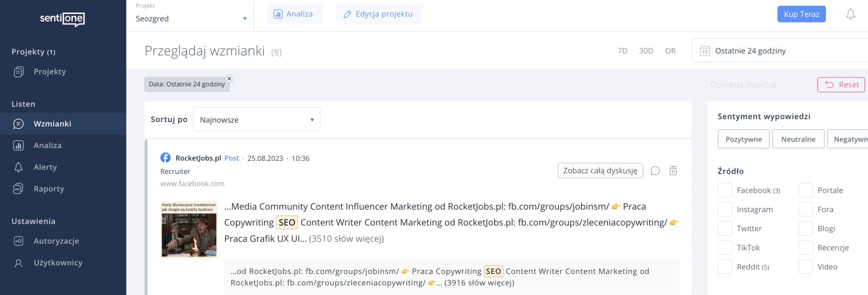Enable the Facebook source checkbox
The image size is (868, 295).
point(725,191)
